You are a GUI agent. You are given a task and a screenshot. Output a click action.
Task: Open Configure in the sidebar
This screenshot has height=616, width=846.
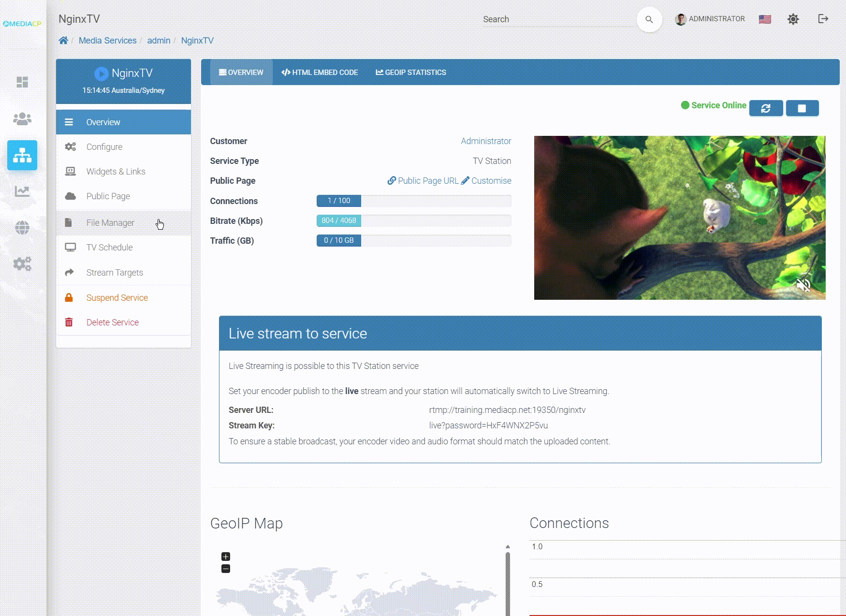click(123, 147)
